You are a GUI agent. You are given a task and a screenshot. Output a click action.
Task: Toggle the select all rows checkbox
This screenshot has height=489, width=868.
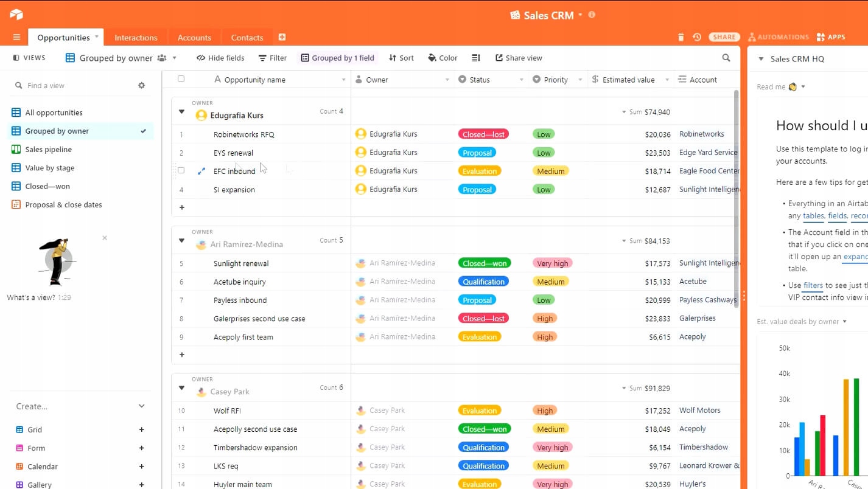point(181,79)
